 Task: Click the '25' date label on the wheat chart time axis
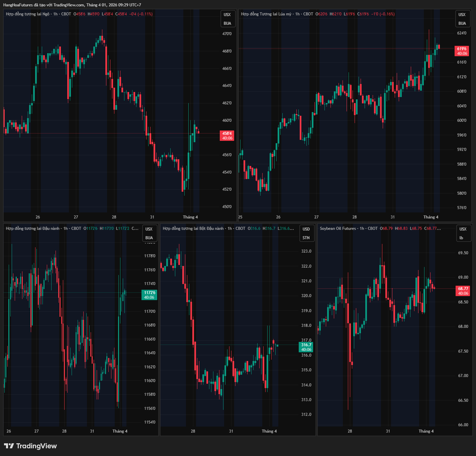pyautogui.click(x=240, y=217)
